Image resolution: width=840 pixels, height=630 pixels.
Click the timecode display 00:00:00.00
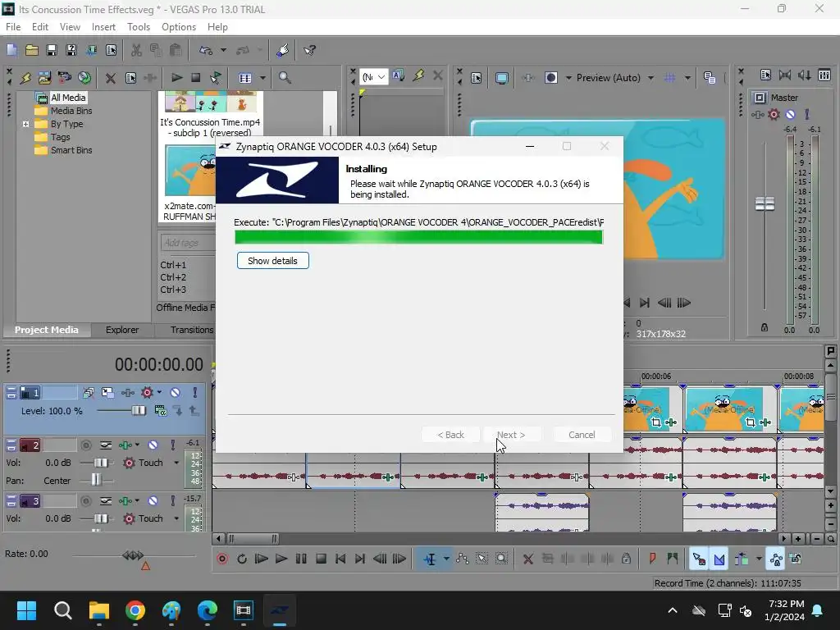point(159,365)
